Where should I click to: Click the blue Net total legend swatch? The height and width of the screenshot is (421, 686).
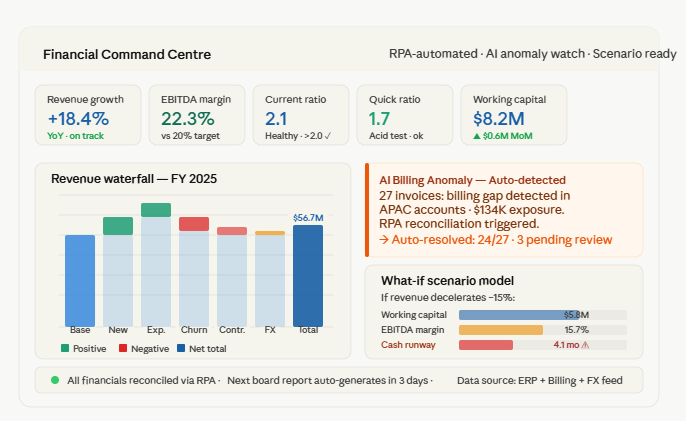[x=181, y=348]
